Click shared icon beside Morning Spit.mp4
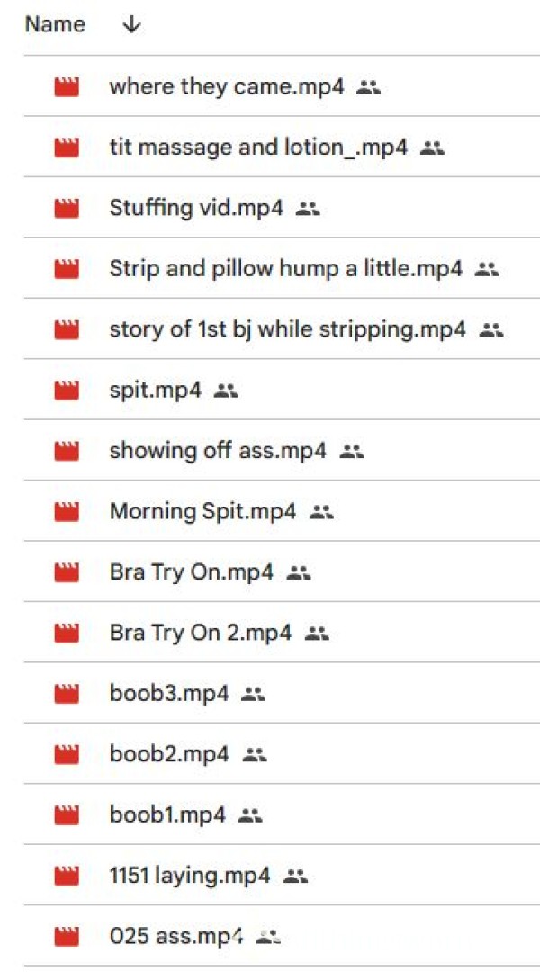 321,512
